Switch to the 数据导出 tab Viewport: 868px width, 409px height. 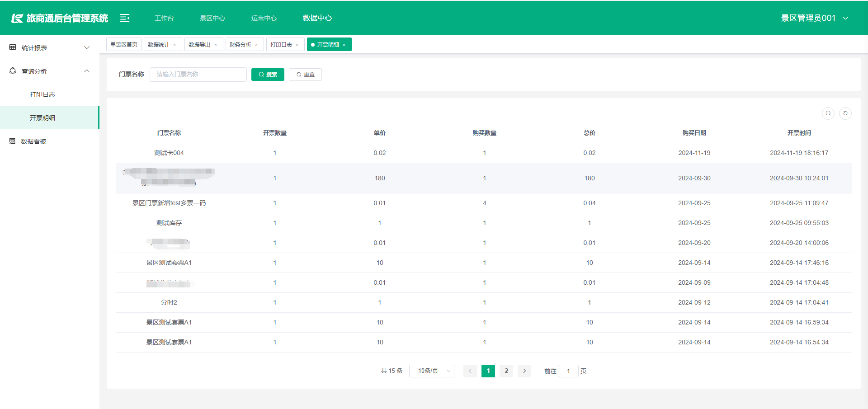(199, 45)
